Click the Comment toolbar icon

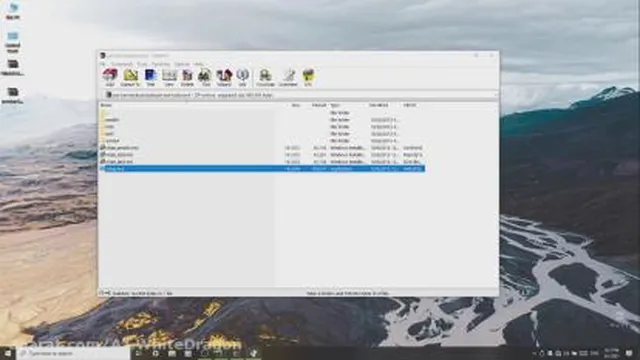pos(288,77)
